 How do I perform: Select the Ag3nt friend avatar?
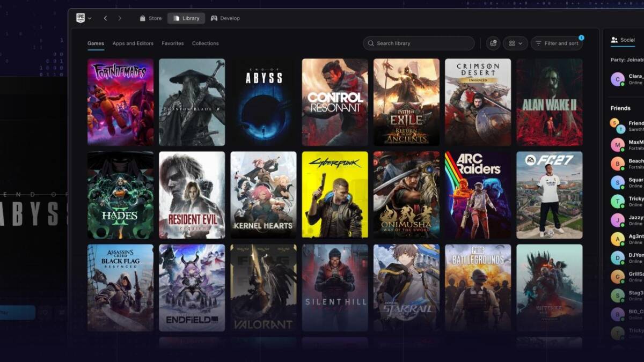(x=618, y=239)
